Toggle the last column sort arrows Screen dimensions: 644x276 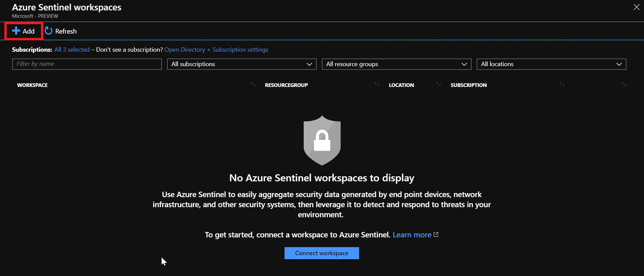pyautogui.click(x=624, y=84)
